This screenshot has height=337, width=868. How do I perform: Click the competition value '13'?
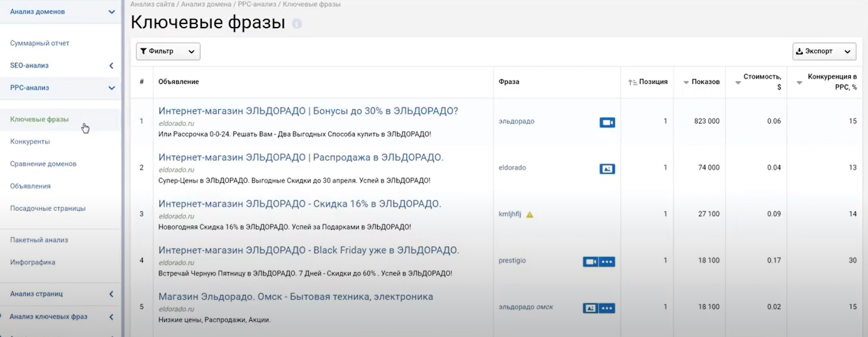853,168
